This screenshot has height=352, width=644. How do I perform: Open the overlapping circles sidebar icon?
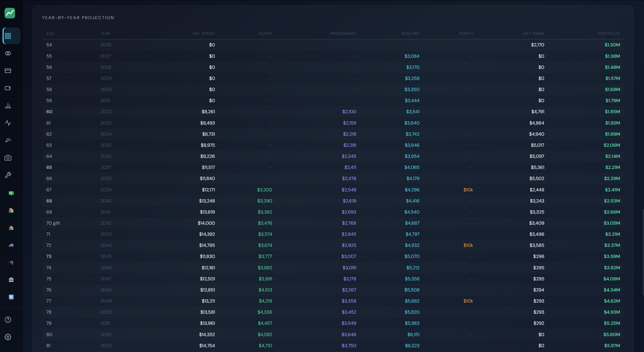8,53
